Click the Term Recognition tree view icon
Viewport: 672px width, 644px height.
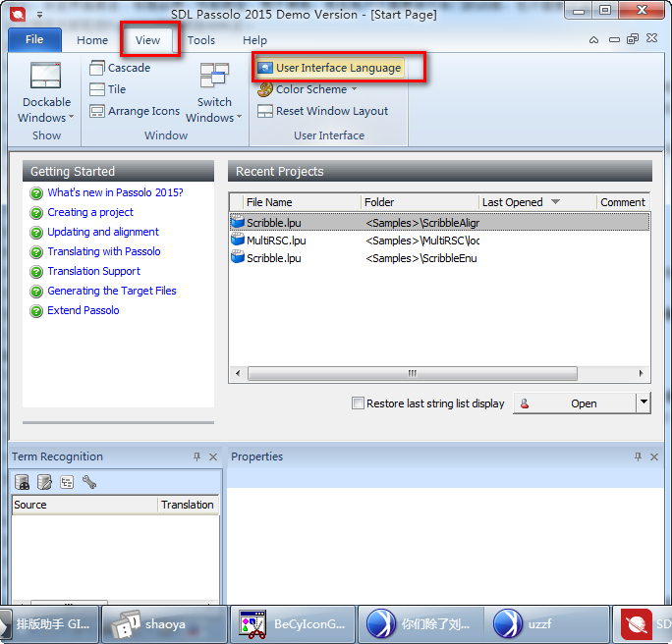(x=67, y=482)
